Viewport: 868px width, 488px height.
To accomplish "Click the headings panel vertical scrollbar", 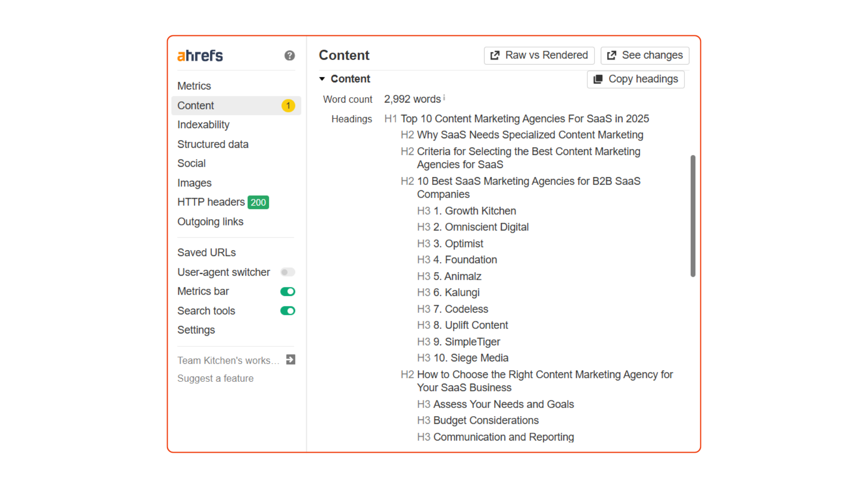I will pos(693,216).
